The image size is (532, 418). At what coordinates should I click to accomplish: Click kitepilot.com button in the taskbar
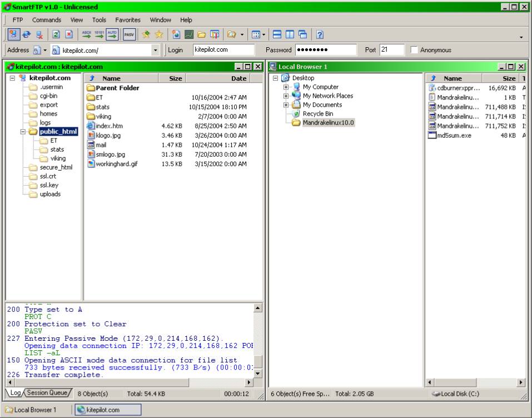(x=107, y=410)
